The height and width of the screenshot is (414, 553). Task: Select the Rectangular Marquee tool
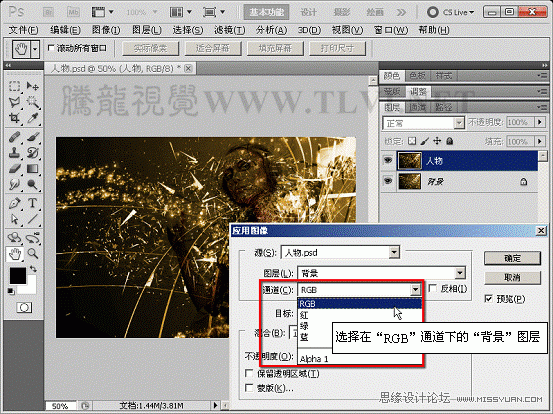(14, 86)
